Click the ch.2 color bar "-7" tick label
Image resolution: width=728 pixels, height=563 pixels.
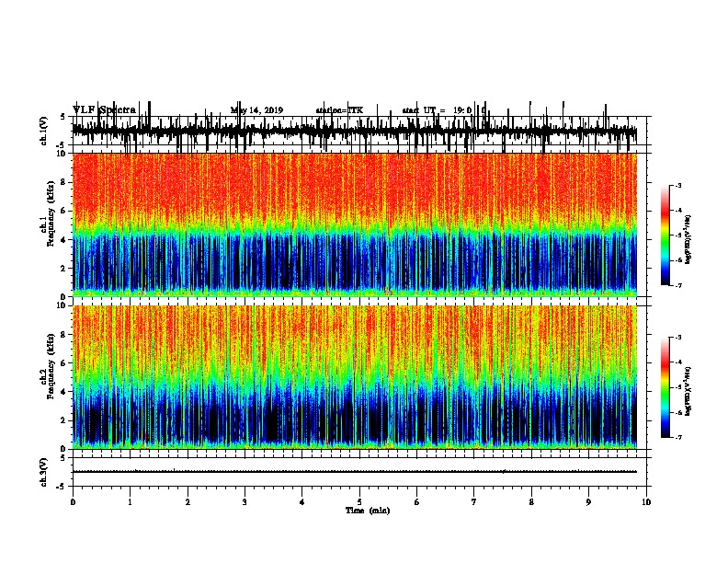pyautogui.click(x=677, y=438)
